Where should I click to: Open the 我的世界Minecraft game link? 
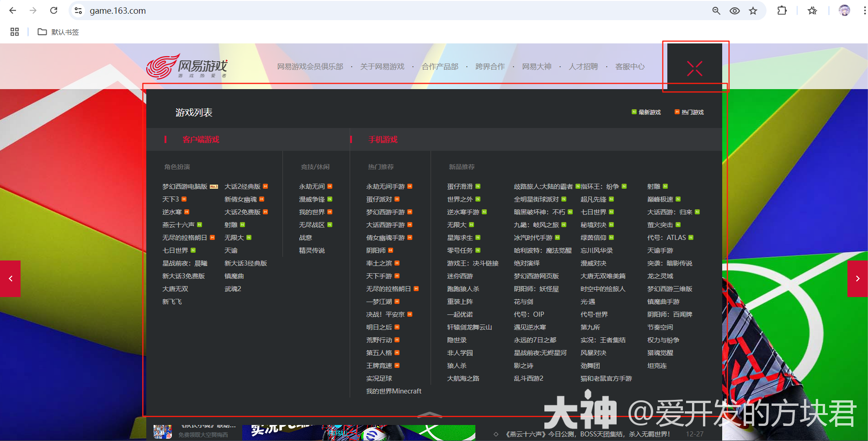pos(394,391)
